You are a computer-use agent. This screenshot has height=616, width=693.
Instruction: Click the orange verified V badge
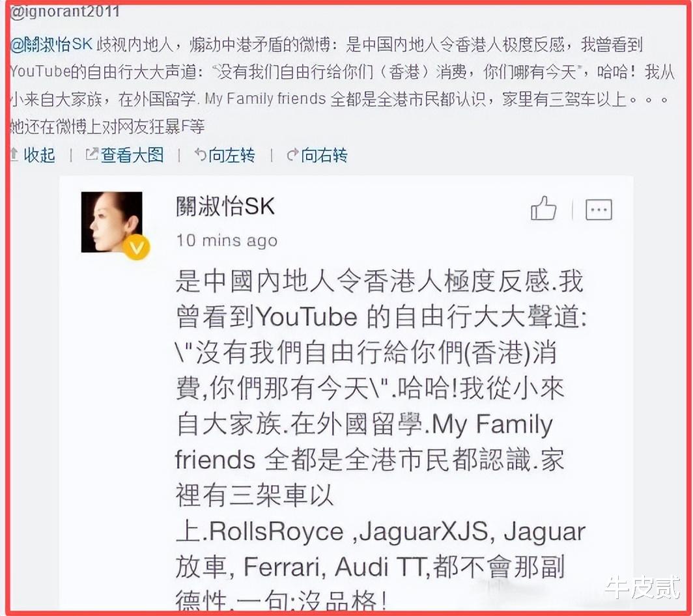[x=136, y=247]
